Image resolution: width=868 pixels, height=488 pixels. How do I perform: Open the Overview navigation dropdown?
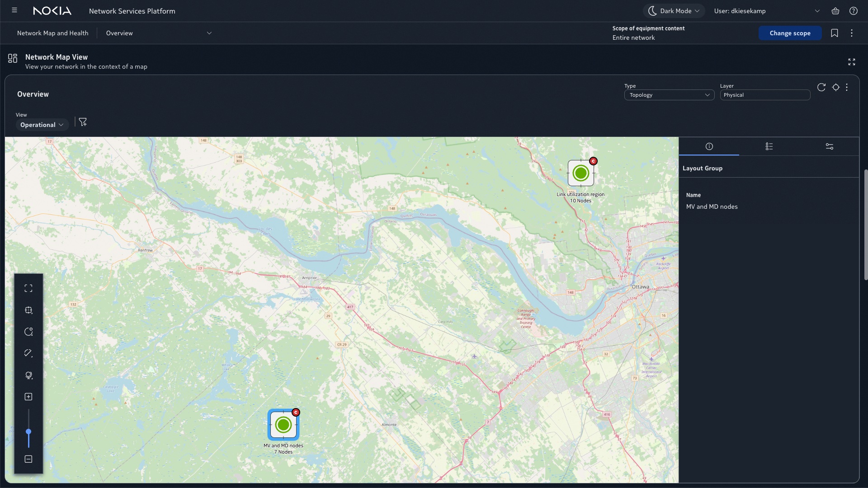tap(158, 33)
